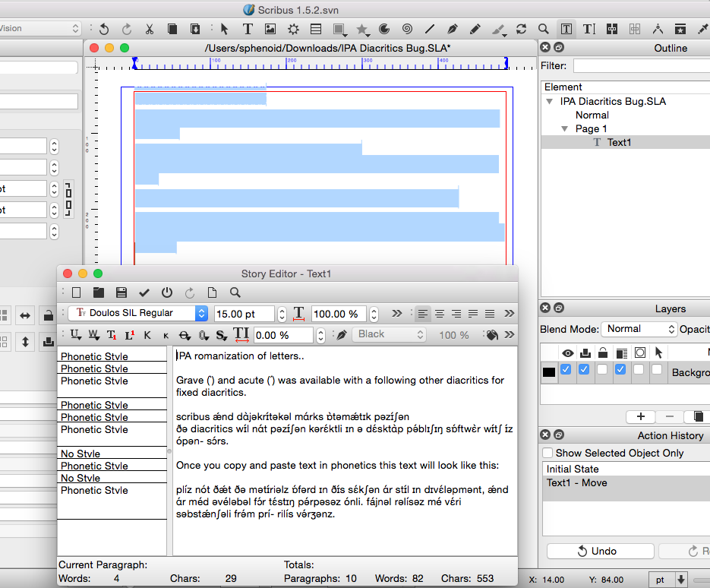Choose the Image Frame tool
This screenshot has width=710, height=588.
click(x=270, y=29)
